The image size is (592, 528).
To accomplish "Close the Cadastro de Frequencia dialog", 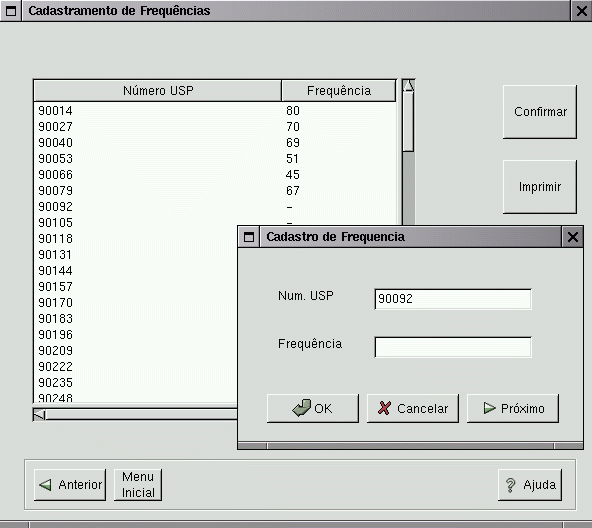I will 572,237.
